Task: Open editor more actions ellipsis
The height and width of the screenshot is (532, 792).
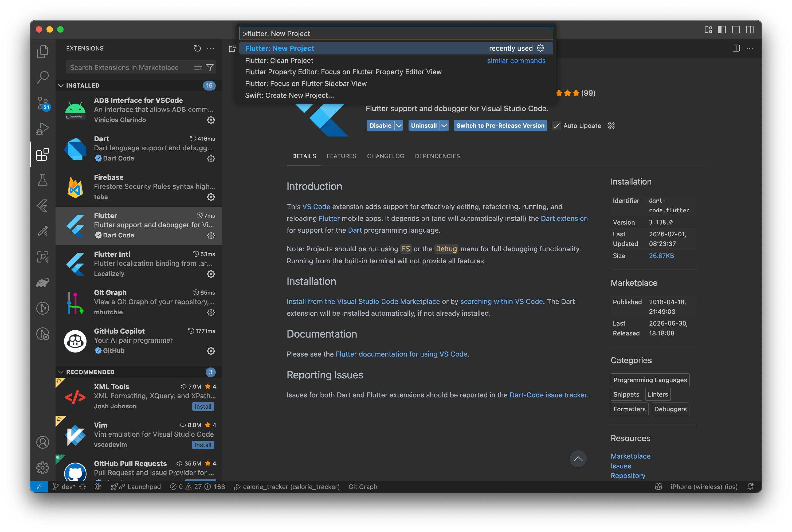Action: tap(750, 49)
